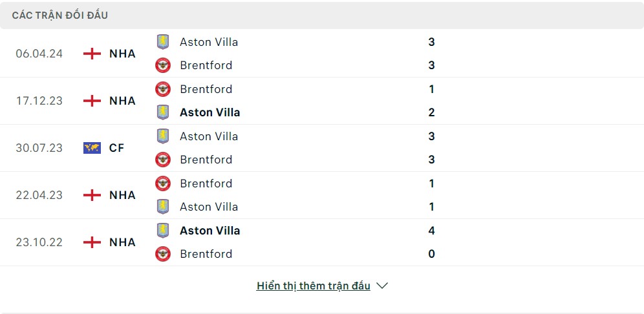Click England flag beside 23.10.22 date
Screen dimensions: 644x314
(x=92, y=242)
